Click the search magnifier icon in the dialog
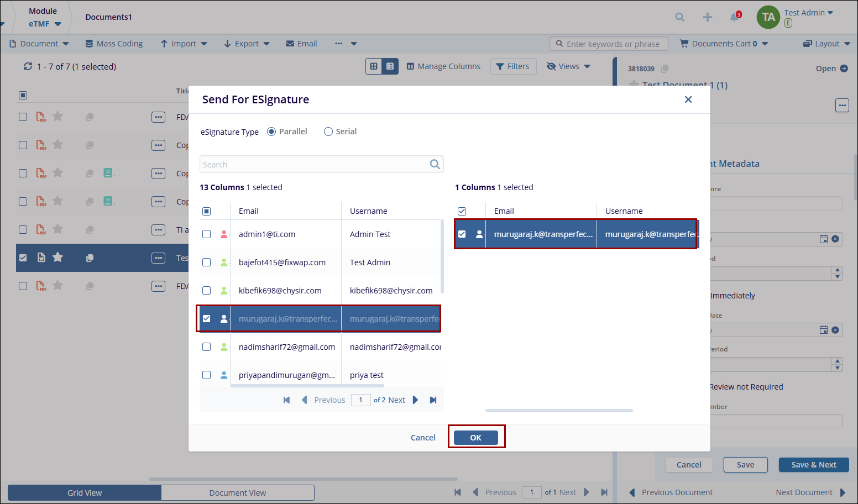 tap(435, 164)
